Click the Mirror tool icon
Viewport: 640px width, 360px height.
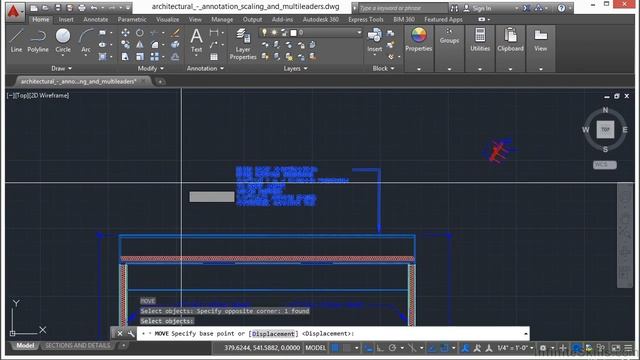pyautogui.click(x=140, y=44)
